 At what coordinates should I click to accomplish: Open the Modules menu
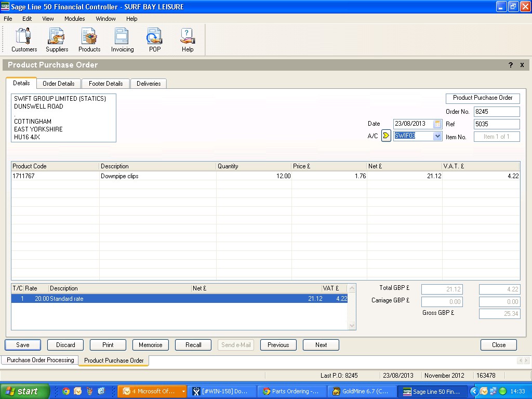click(75, 19)
